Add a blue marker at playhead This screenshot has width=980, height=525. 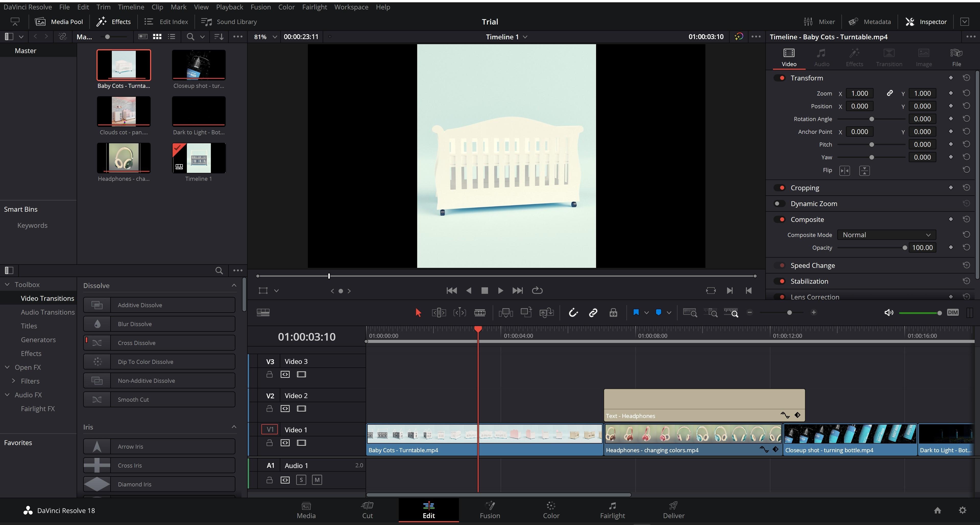(659, 312)
